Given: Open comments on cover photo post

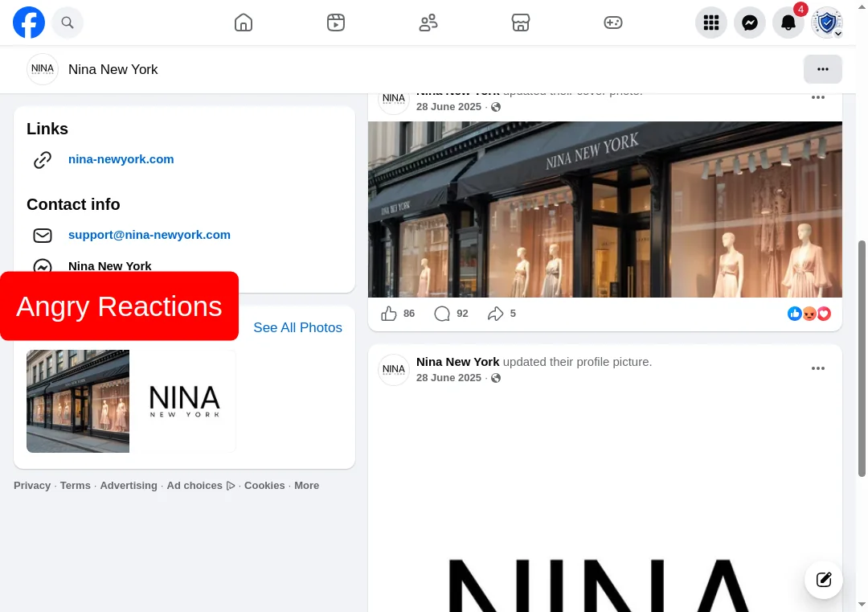Looking at the screenshot, I should pos(442,314).
